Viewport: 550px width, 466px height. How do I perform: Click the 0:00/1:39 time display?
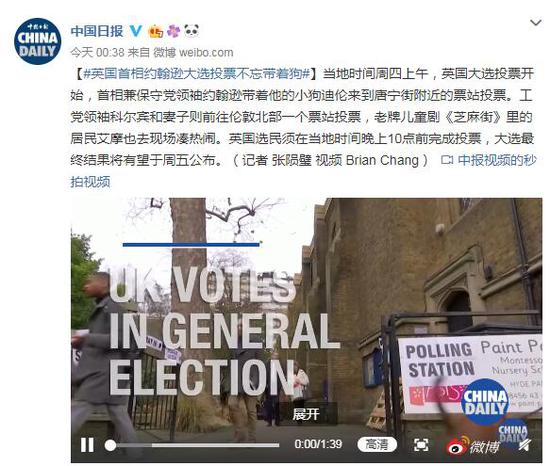tap(318, 445)
